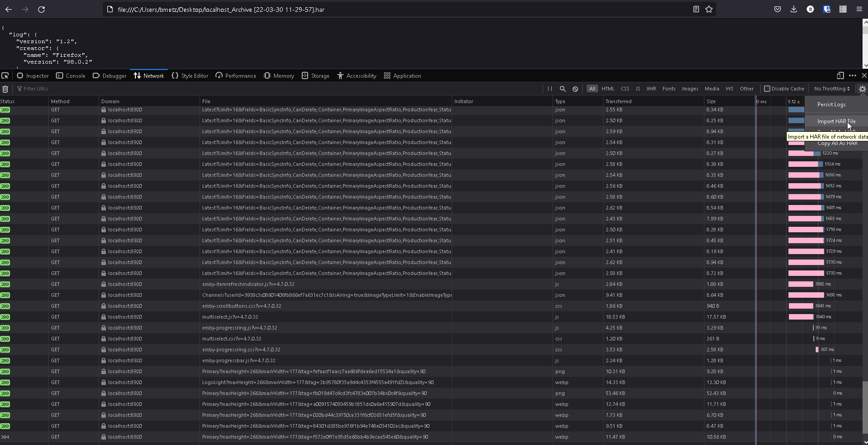This screenshot has height=445, width=868.
Task: Open the network search magnifier
Action: 563,89
